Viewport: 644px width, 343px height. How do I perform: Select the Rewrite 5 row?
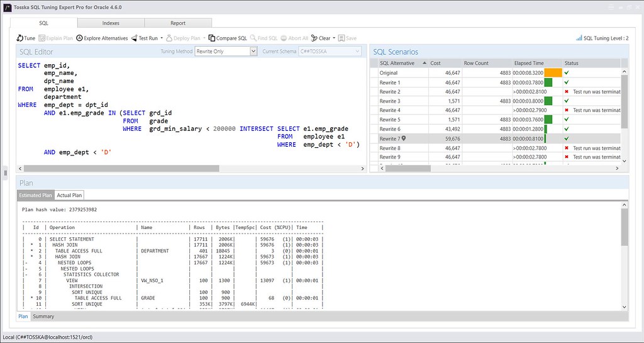[x=495, y=120]
